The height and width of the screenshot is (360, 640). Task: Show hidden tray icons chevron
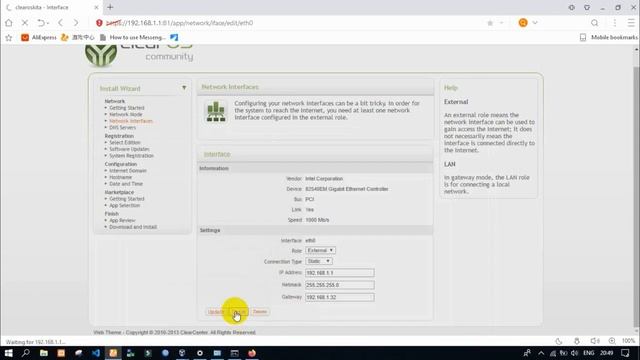tap(541, 353)
